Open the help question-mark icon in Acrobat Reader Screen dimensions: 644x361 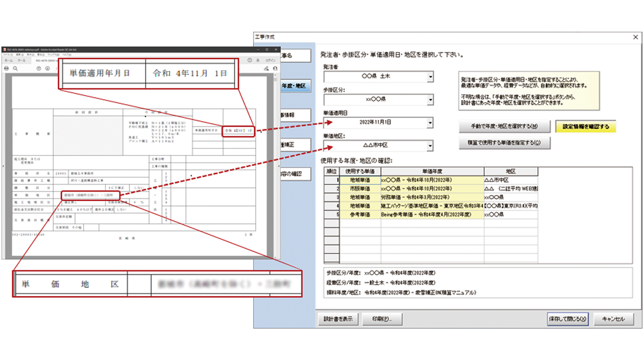[x=249, y=60]
